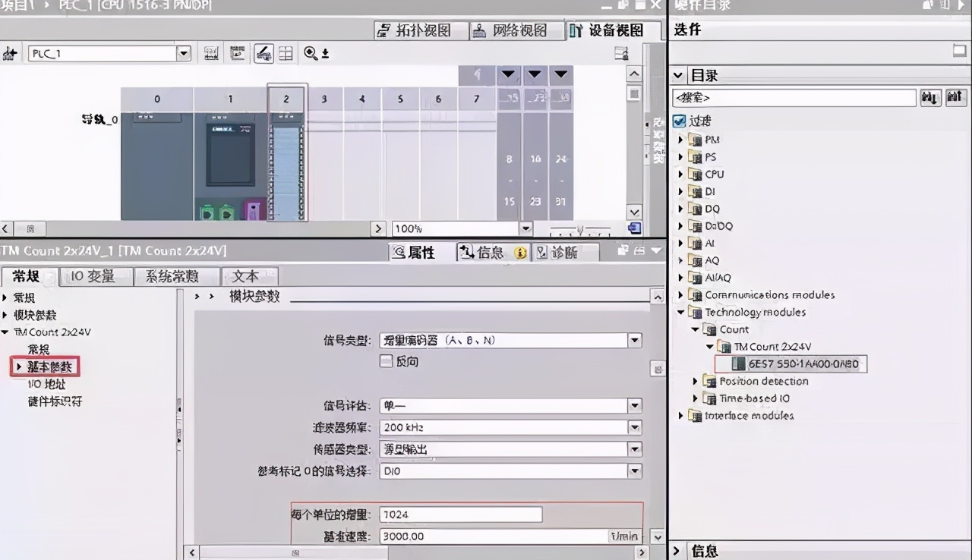Click the search-up binoculars icon in catalog
The width and height of the screenshot is (972, 560).
955,96
